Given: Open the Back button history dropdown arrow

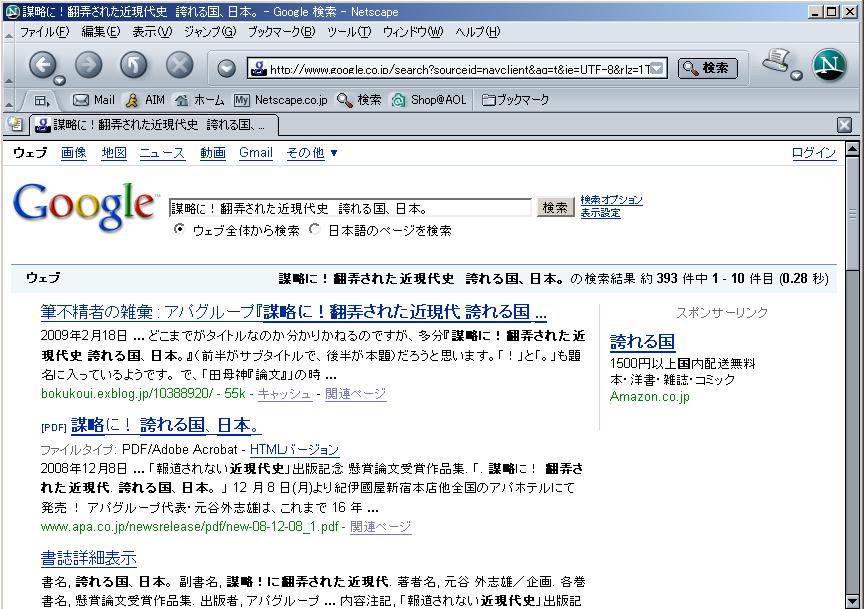Looking at the screenshot, I should point(60,80).
